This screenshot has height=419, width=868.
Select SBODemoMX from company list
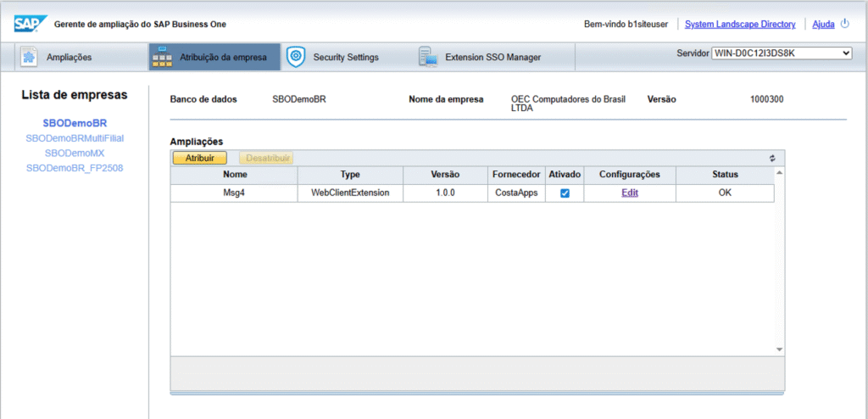pos(75,154)
